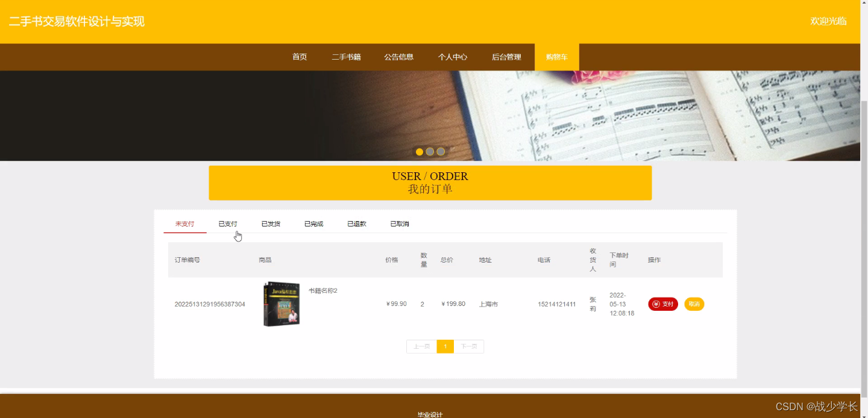
Task: Click the unit price ￥99.90
Action: (x=396, y=304)
